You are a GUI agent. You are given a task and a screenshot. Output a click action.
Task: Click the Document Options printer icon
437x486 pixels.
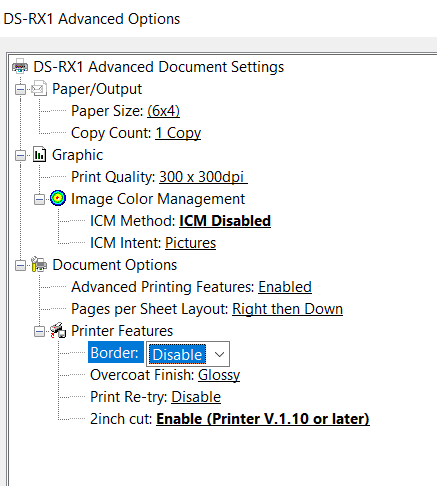(x=39, y=264)
